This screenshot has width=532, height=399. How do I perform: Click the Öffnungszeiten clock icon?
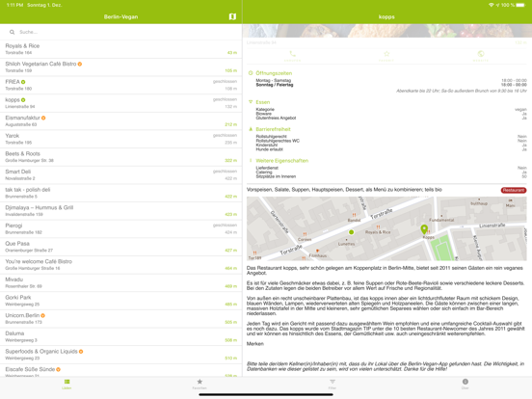click(x=251, y=73)
